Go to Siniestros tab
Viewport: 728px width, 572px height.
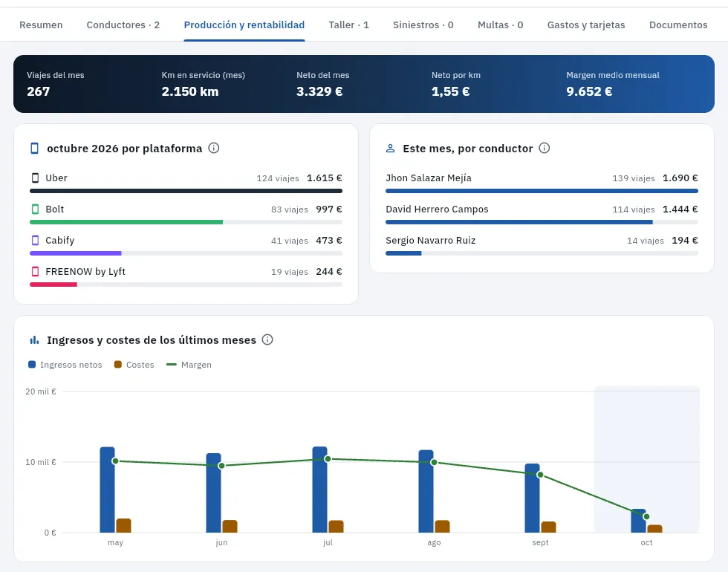tap(423, 25)
